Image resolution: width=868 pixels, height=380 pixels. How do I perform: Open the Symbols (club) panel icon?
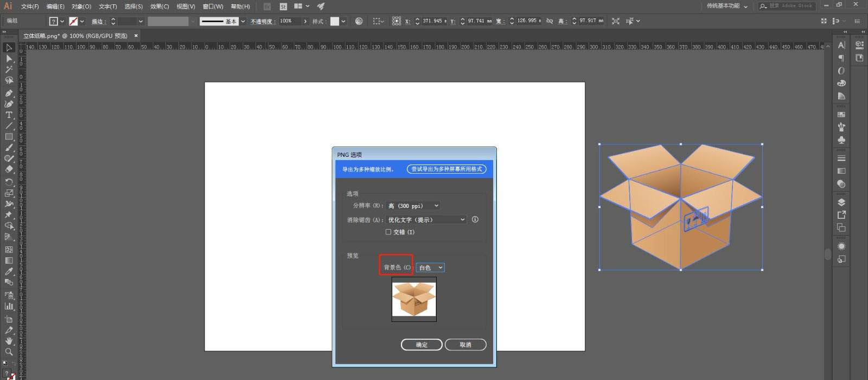click(x=841, y=140)
